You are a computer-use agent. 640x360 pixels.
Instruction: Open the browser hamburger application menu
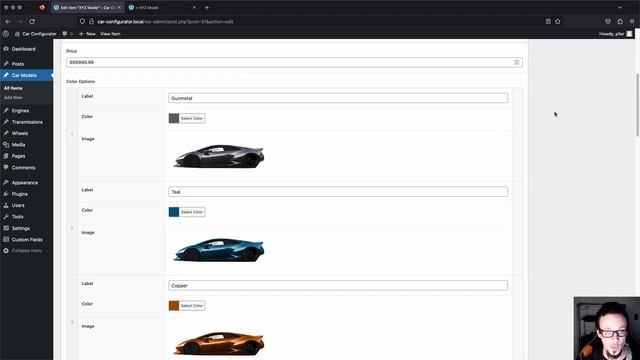632,21
